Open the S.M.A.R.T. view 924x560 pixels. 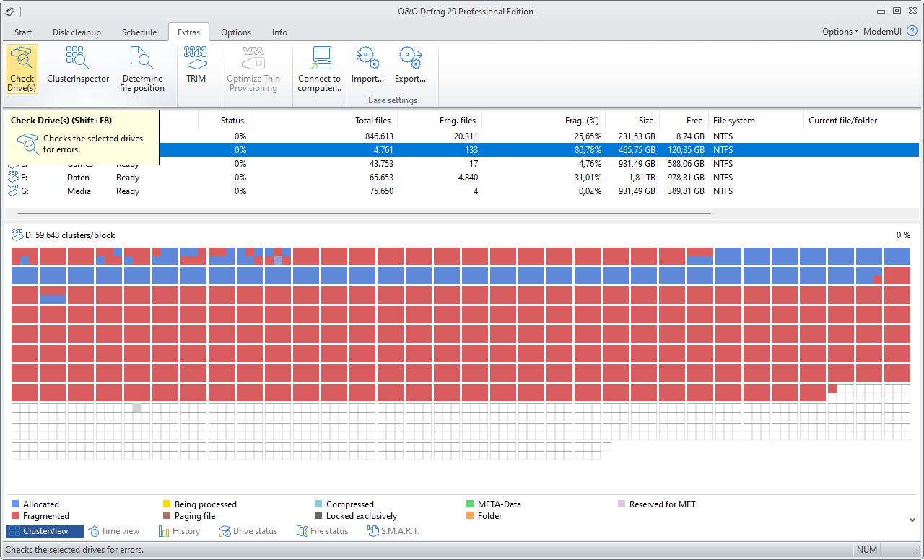click(393, 531)
